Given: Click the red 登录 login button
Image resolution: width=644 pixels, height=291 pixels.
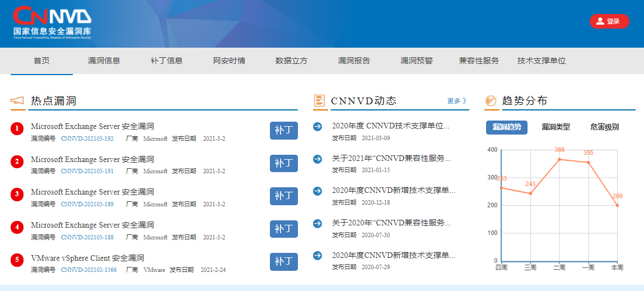Looking at the screenshot, I should 609,21.
